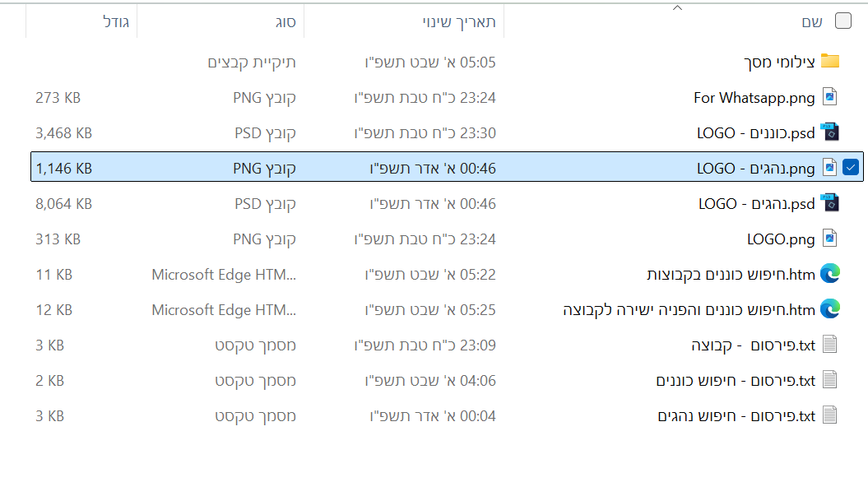The height and width of the screenshot is (496, 868).
Task: Click the Photoshop icon for LOGO - נהגים.psd
Action: click(829, 202)
